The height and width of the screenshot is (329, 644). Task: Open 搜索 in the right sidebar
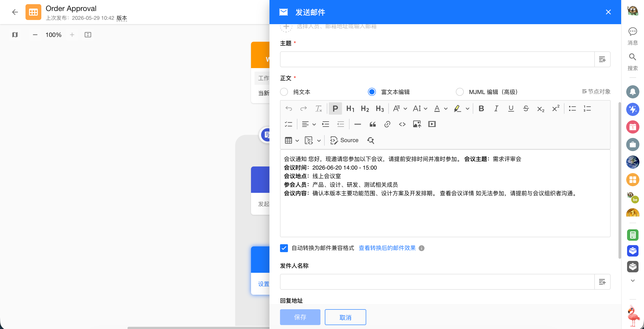[x=633, y=62]
